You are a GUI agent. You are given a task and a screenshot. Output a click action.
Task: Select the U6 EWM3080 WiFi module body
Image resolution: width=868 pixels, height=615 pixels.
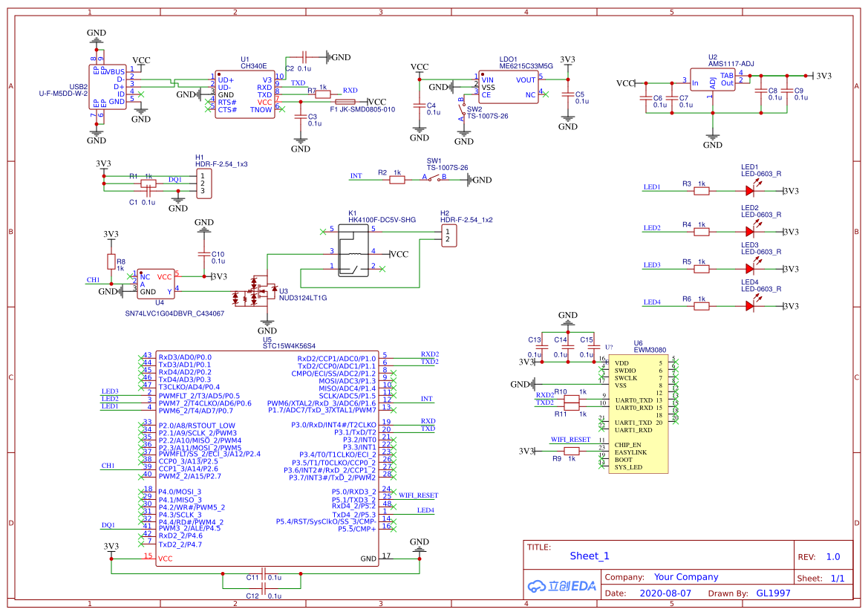[639, 414]
